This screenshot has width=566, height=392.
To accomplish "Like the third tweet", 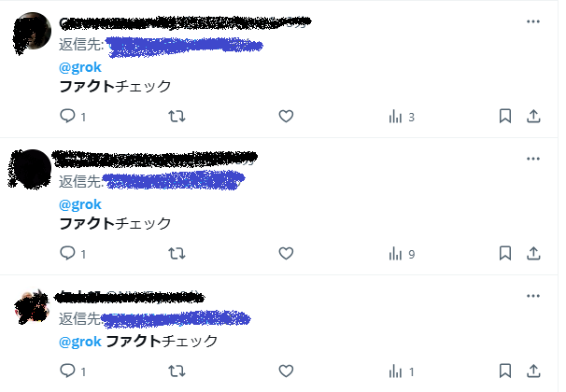I will (286, 371).
